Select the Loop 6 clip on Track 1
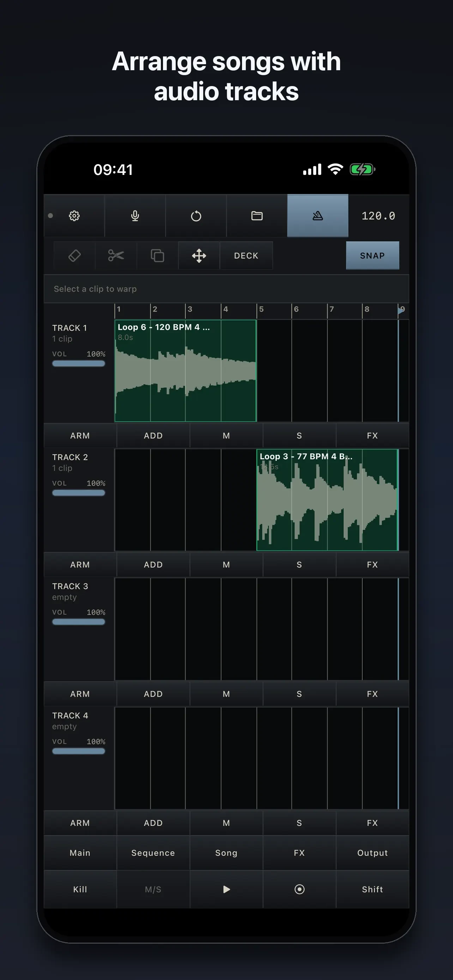Screen dimensions: 453x980 click(186, 370)
